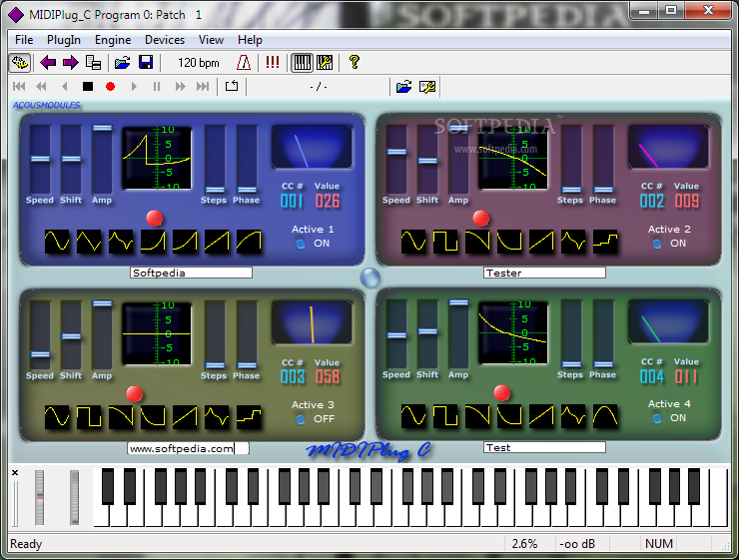Close the keyboard bar with X
Screen dimensions: 739x560
(15, 472)
